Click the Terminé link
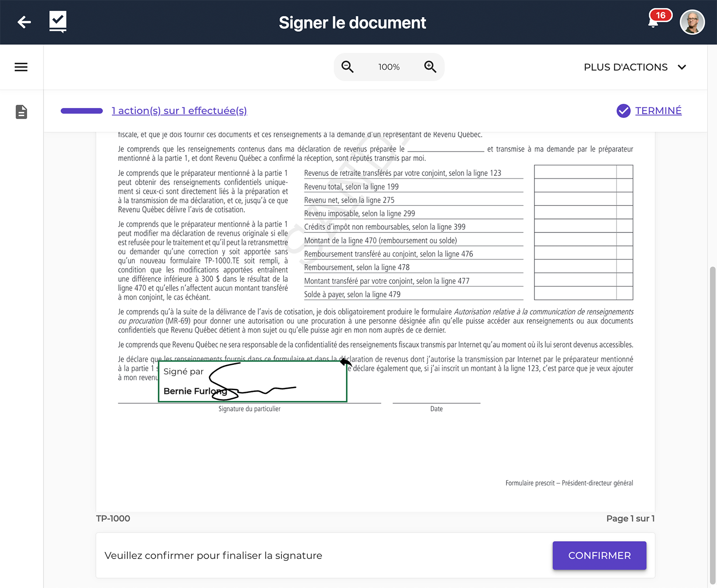Image resolution: width=717 pixels, height=588 pixels. 658,111
